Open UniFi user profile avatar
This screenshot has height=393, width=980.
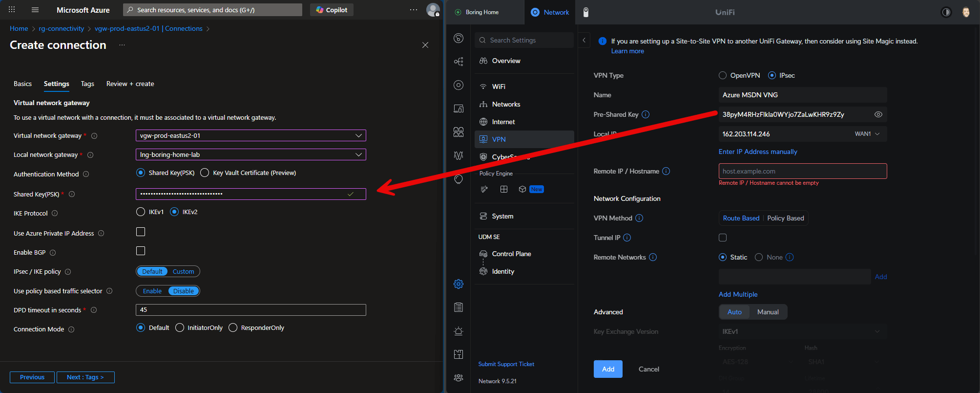tap(966, 12)
